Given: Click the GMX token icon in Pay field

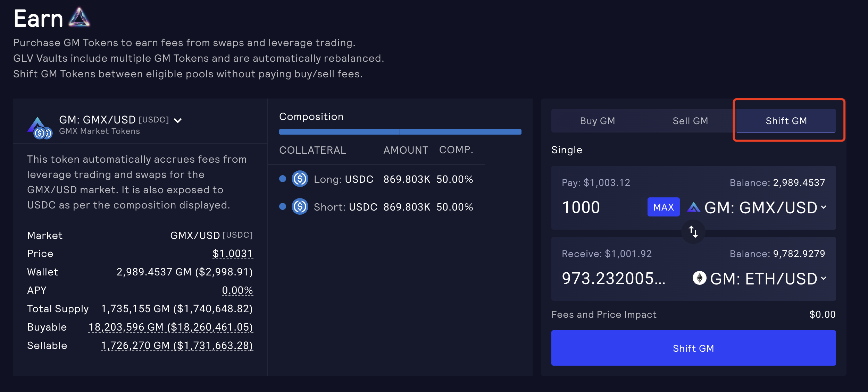Looking at the screenshot, I should click(694, 207).
